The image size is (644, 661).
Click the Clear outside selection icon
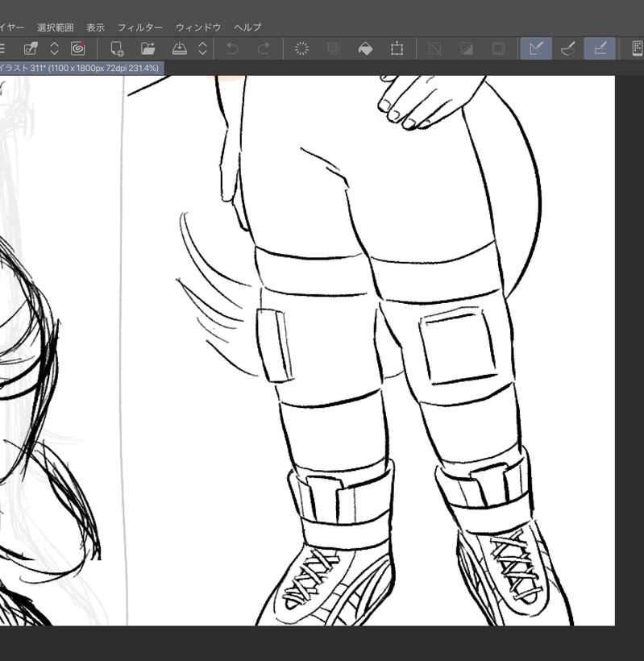pyautogui.click(x=334, y=48)
